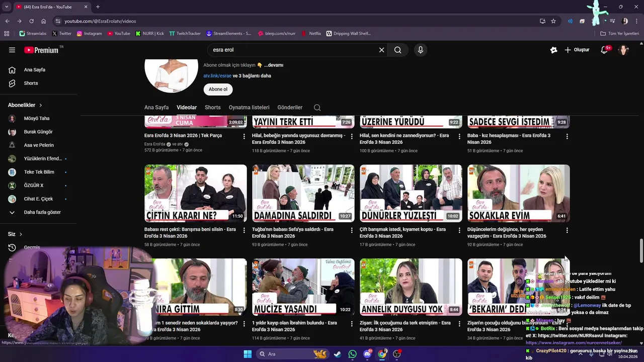Expand Abonelikler section chevron

[40, 105]
